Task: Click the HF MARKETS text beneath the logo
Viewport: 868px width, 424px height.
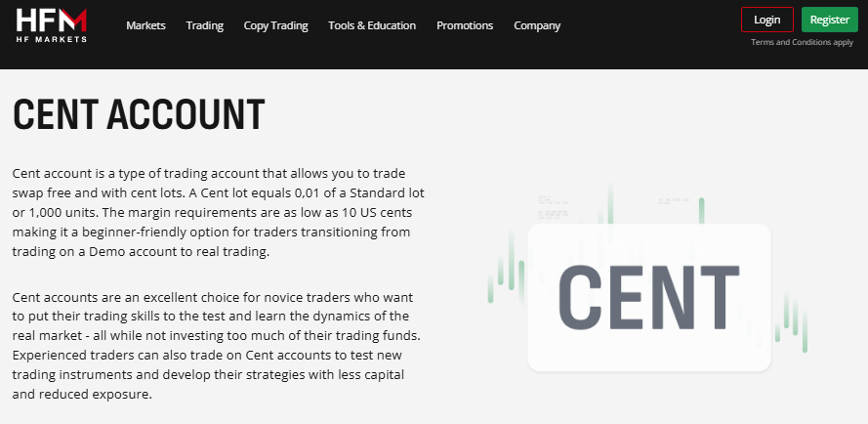Action: click(x=52, y=39)
